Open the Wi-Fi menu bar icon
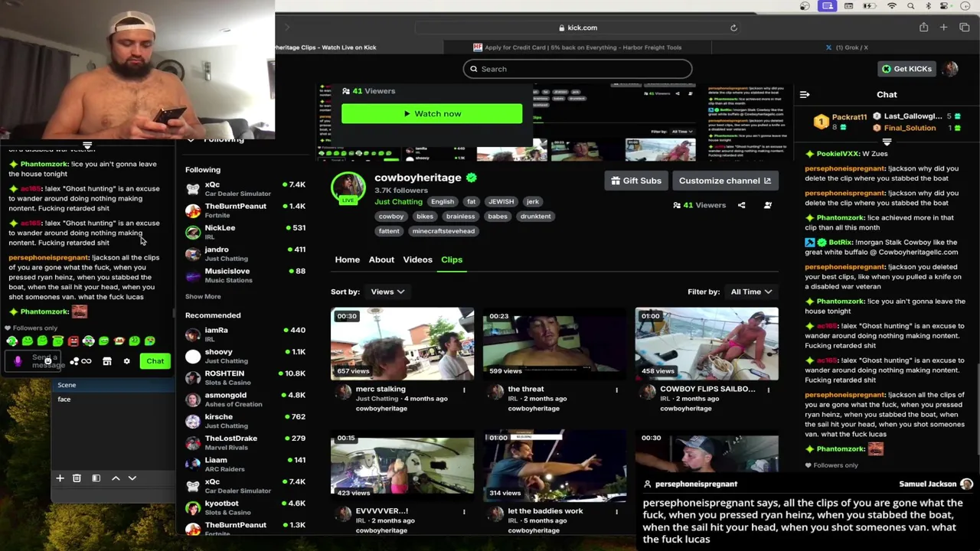This screenshot has height=551, width=980. [892, 6]
